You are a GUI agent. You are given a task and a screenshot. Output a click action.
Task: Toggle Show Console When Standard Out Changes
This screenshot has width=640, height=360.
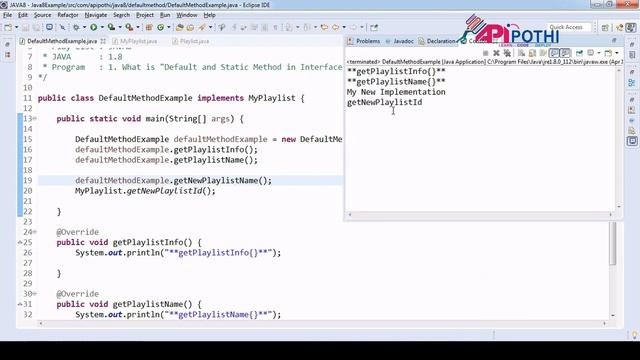coord(554,53)
